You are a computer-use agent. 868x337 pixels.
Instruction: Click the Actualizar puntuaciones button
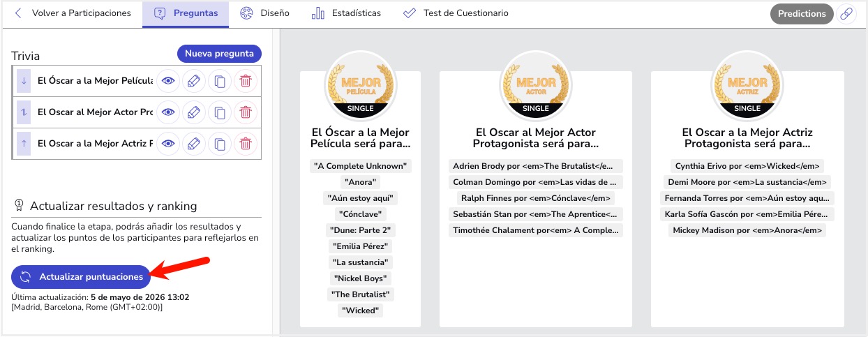pyautogui.click(x=81, y=276)
